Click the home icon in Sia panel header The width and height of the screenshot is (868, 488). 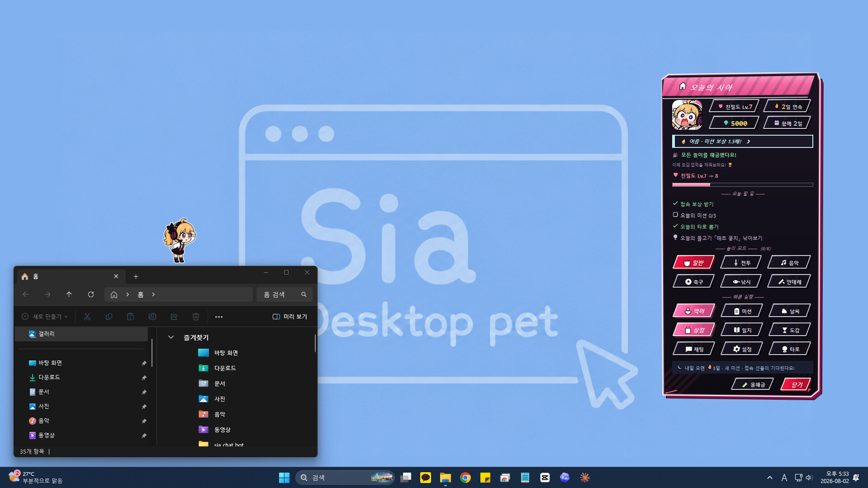[x=683, y=86]
